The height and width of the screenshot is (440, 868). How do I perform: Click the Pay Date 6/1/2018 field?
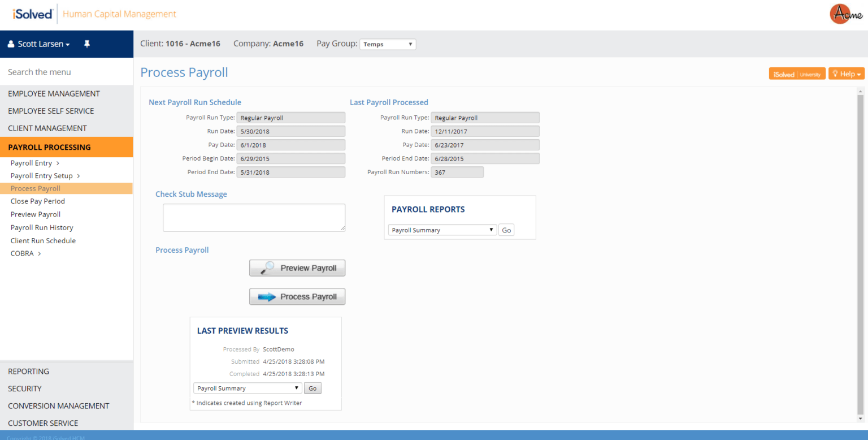coord(291,145)
